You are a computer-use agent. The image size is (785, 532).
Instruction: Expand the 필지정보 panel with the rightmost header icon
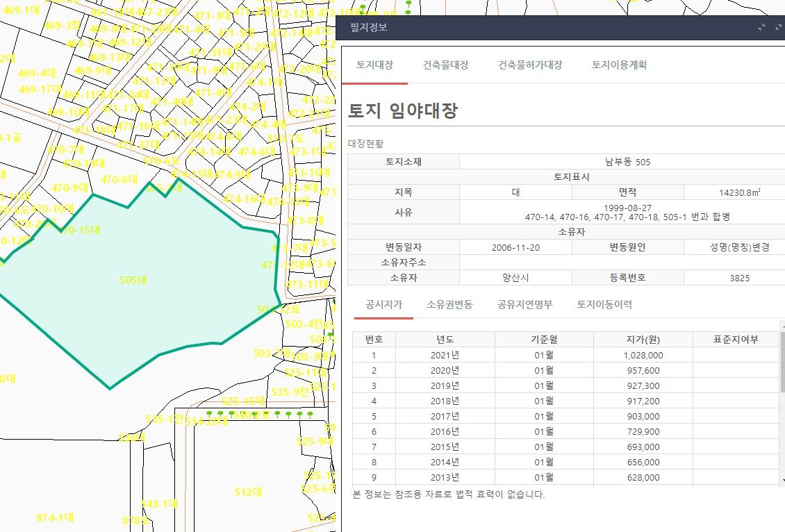pyautogui.click(x=779, y=28)
